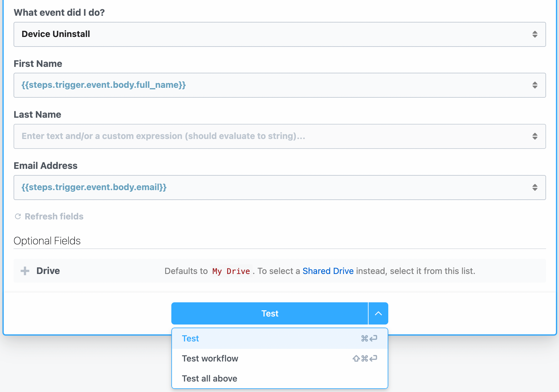559x392 pixels.
Task: Click the Last Name field's up-down arrows
Action: pos(535,136)
